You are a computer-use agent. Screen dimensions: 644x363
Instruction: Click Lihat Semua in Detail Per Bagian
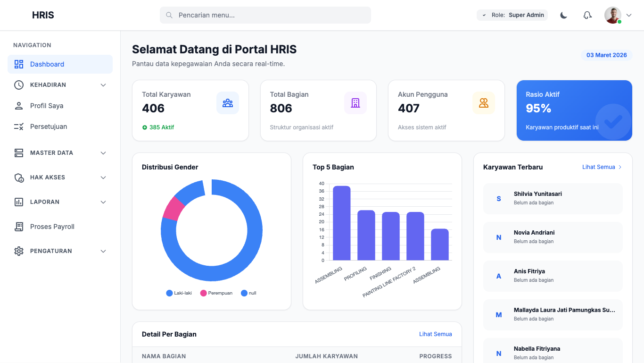pos(436,334)
